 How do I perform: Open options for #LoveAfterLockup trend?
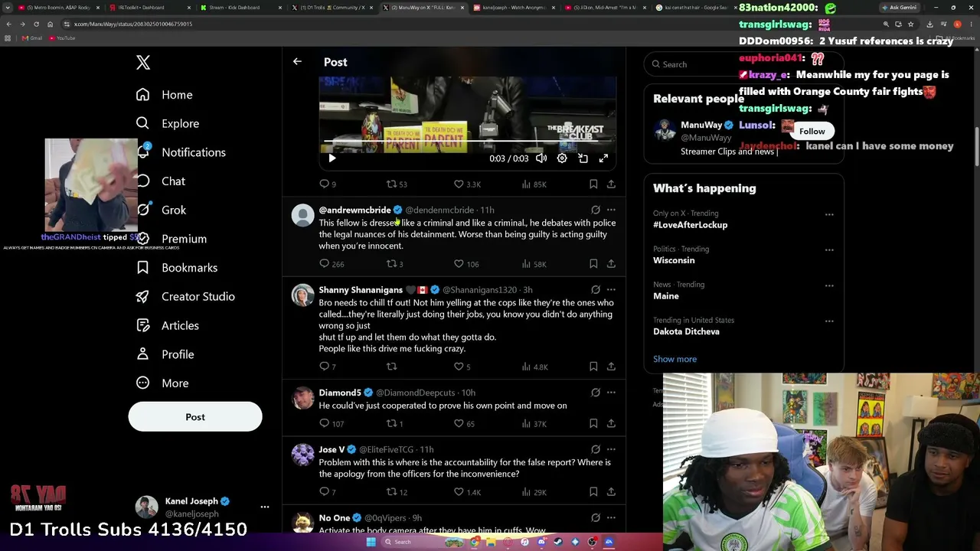coord(829,214)
